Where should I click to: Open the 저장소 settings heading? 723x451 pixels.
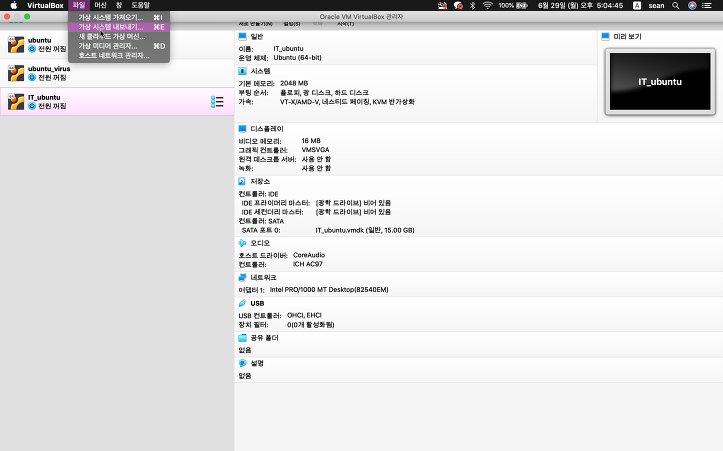[260, 181]
